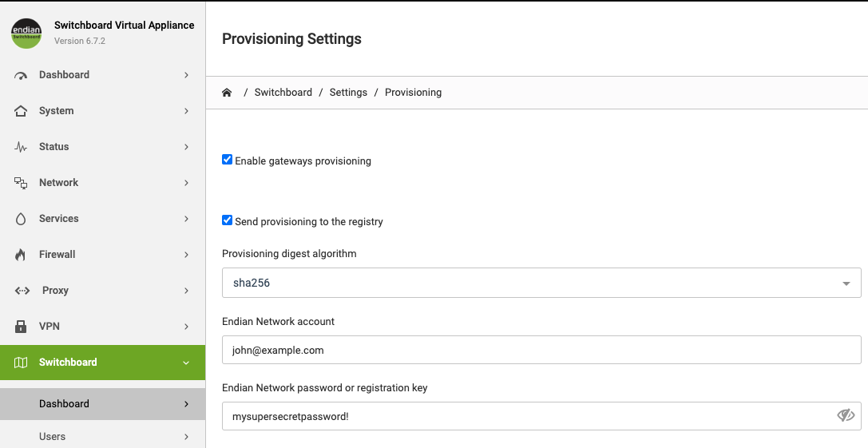Image resolution: width=868 pixels, height=448 pixels.
Task: Click the Endian Switchboard logo
Action: coord(26,34)
